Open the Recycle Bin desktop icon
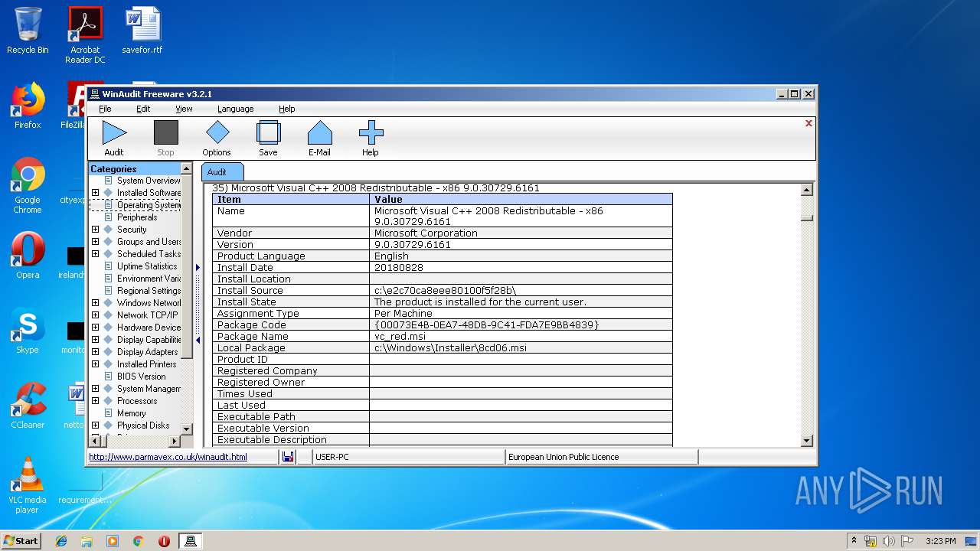Viewport: 980px width, 551px height. pos(28,31)
